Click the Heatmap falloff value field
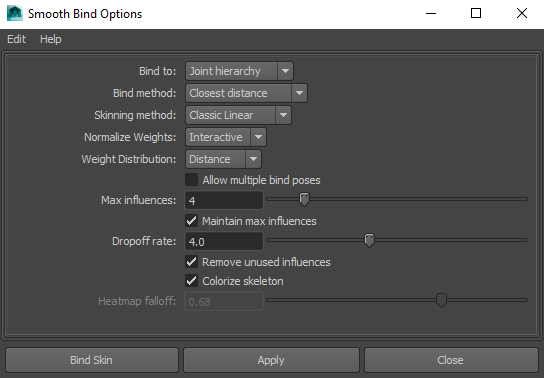This screenshot has width=544, height=378. coord(224,301)
